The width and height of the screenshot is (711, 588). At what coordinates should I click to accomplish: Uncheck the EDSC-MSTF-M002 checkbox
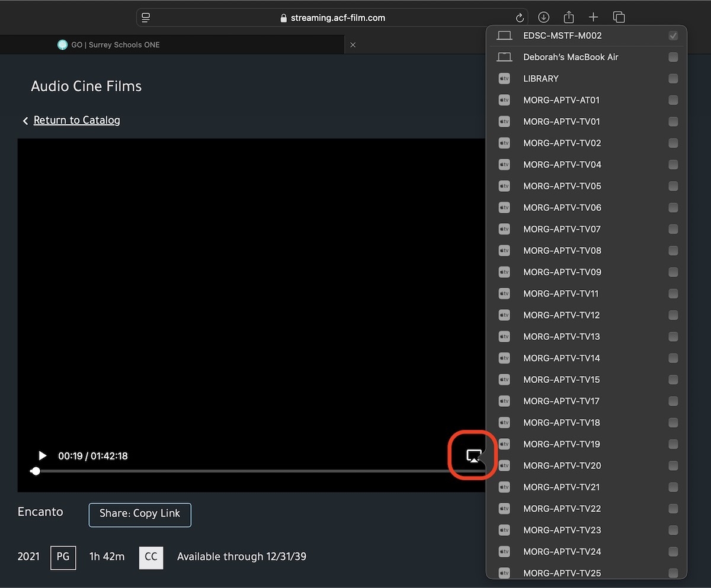click(673, 36)
